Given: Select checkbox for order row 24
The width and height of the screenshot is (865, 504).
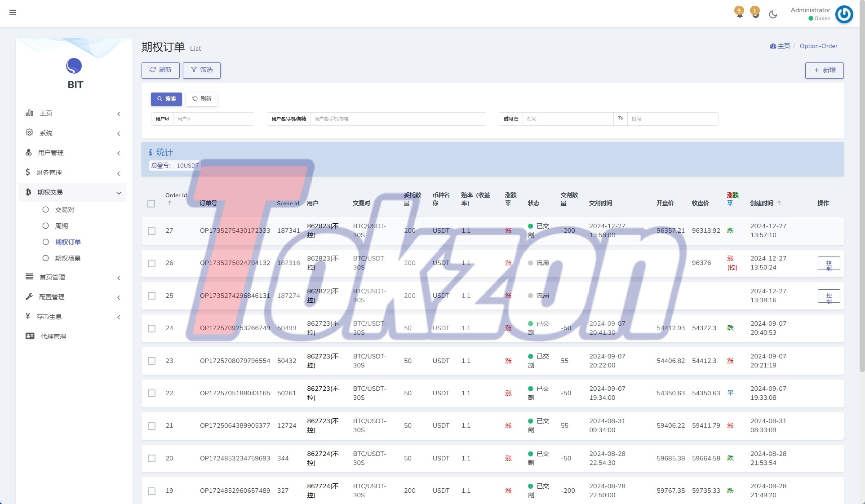Looking at the screenshot, I should pyautogui.click(x=152, y=328).
